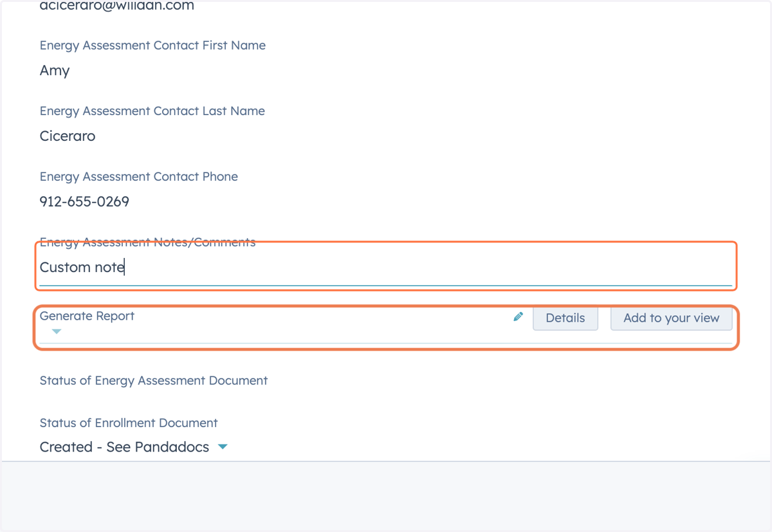Image resolution: width=772 pixels, height=532 pixels.
Task: Click the Details button
Action: [x=565, y=318]
